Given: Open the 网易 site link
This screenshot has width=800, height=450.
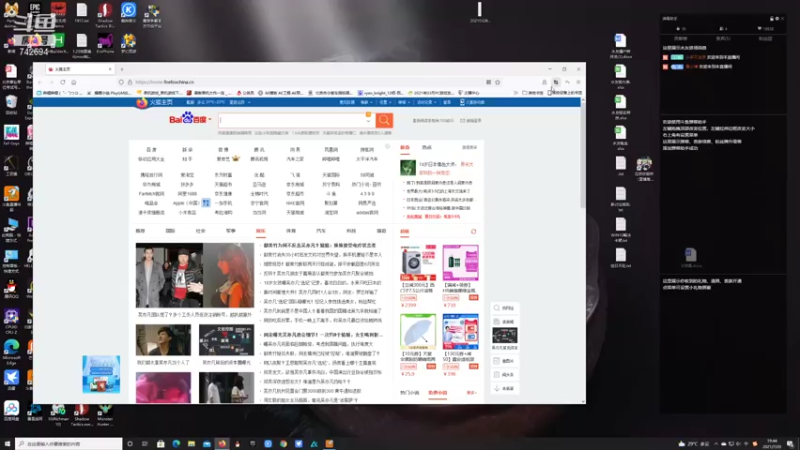Looking at the screenshot, I should point(295,149).
